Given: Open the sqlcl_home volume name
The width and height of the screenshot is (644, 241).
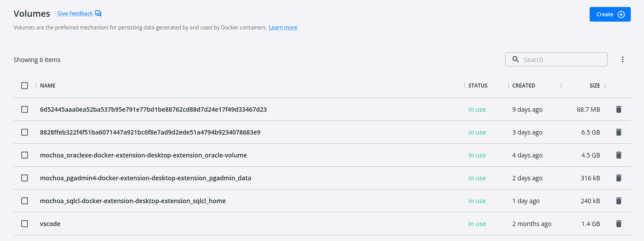Looking at the screenshot, I should [x=132, y=201].
